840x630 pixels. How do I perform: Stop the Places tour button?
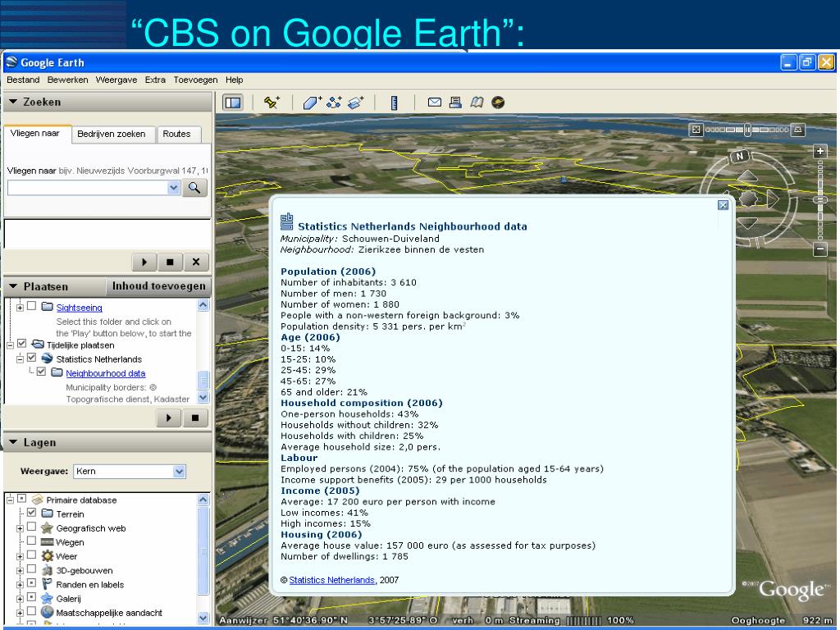pyautogui.click(x=195, y=418)
